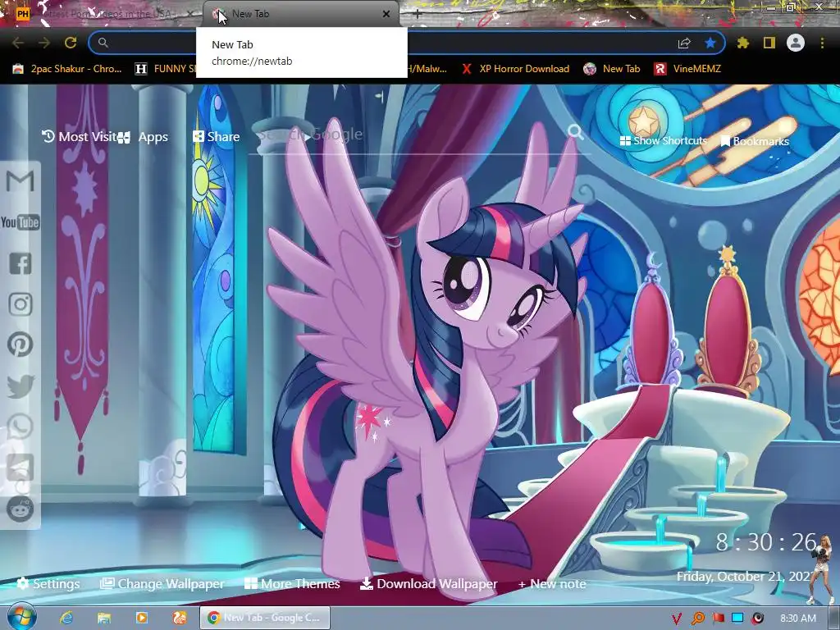Open More Themes
Image resolution: width=840 pixels, height=630 pixels.
tap(292, 583)
